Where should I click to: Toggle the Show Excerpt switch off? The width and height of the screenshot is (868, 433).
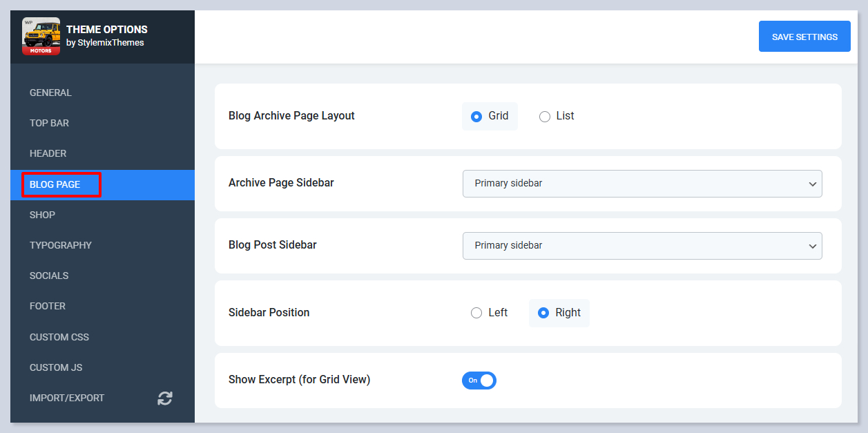(x=479, y=381)
